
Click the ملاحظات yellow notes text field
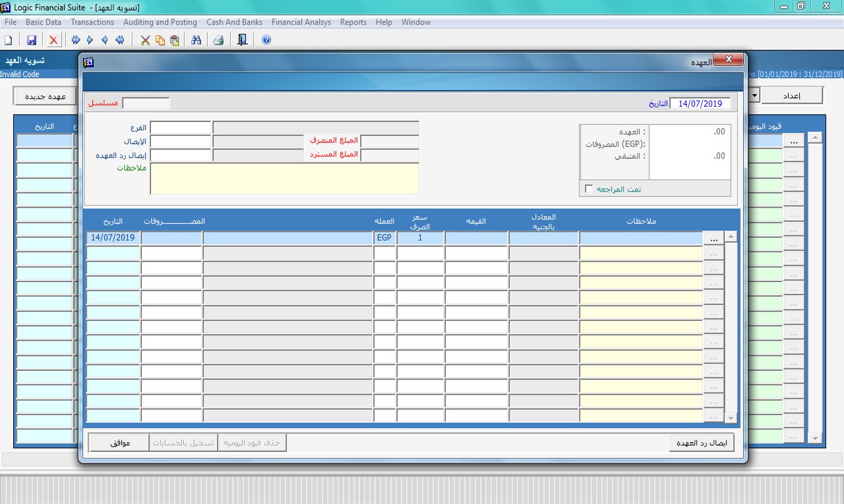pos(284,179)
